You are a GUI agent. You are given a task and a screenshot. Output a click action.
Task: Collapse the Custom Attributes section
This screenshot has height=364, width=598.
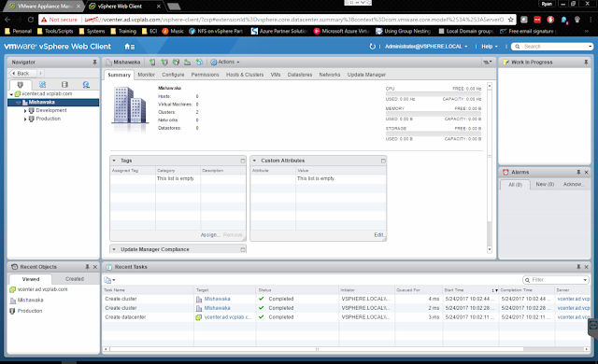tap(254, 161)
